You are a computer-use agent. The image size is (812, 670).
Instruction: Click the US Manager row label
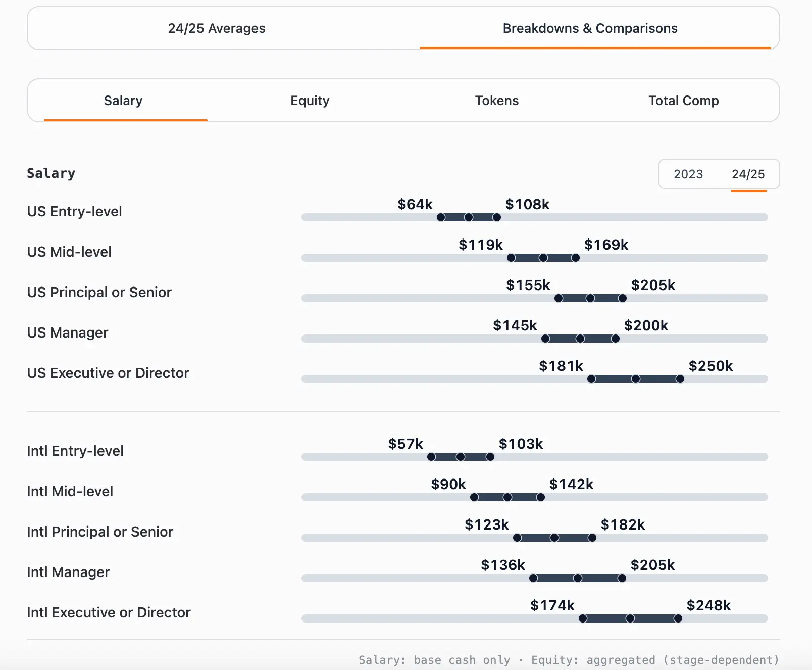pyautogui.click(x=68, y=332)
